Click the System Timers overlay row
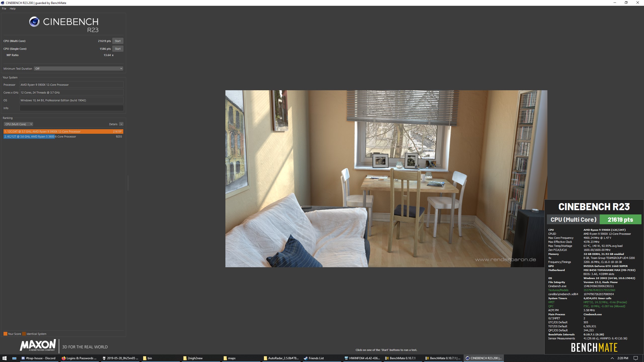 [x=594, y=298]
